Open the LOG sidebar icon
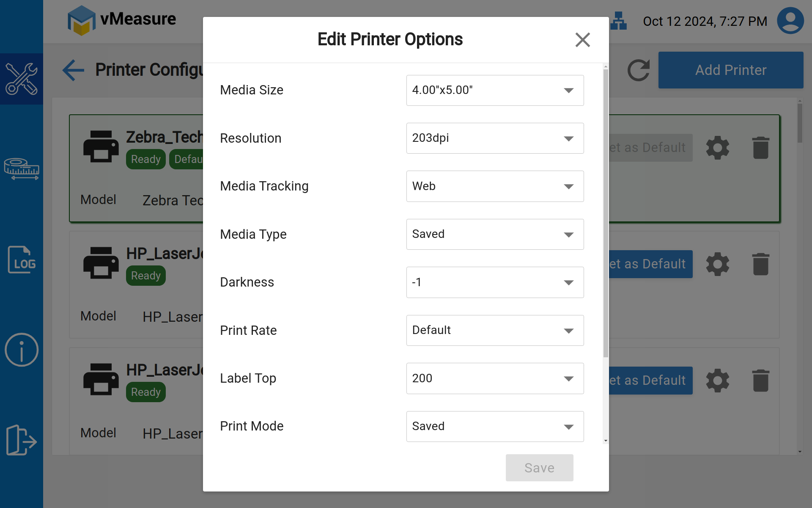The width and height of the screenshot is (812, 508). (21, 260)
